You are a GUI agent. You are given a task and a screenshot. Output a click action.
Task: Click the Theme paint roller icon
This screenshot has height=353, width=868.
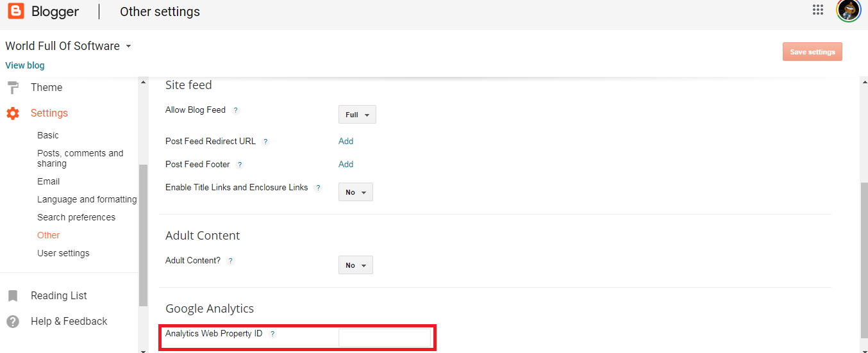click(13, 87)
